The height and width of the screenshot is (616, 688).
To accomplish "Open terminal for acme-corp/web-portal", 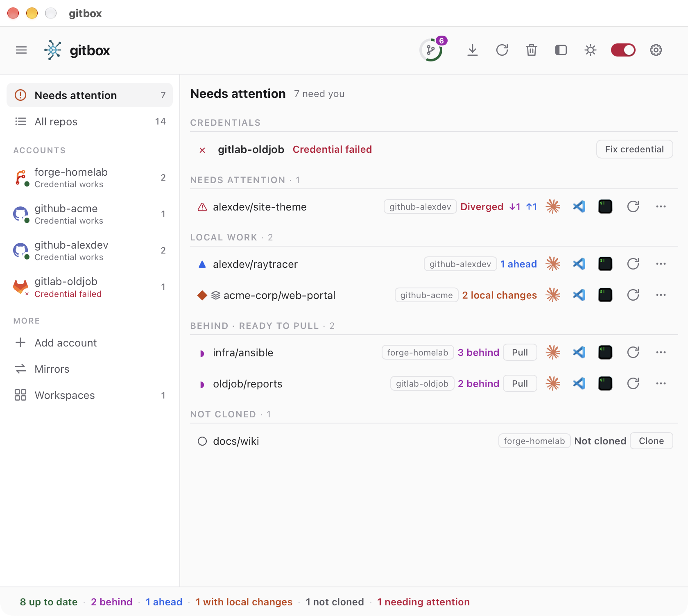I will click(x=605, y=295).
